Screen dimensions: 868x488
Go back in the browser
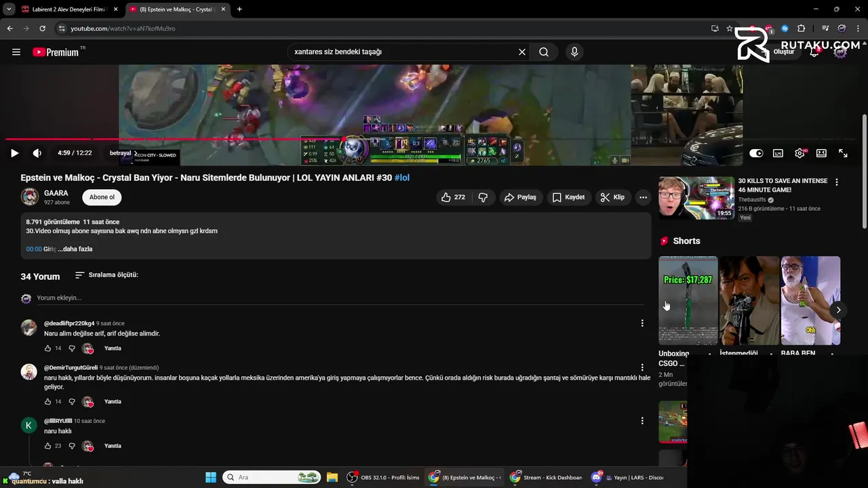[9, 28]
